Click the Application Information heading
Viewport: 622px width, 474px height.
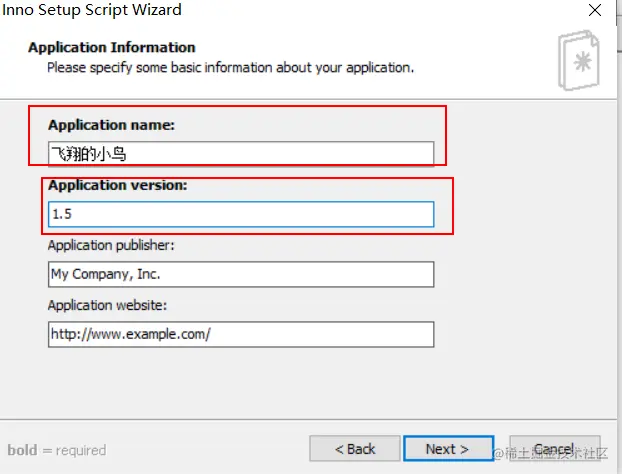point(111,47)
